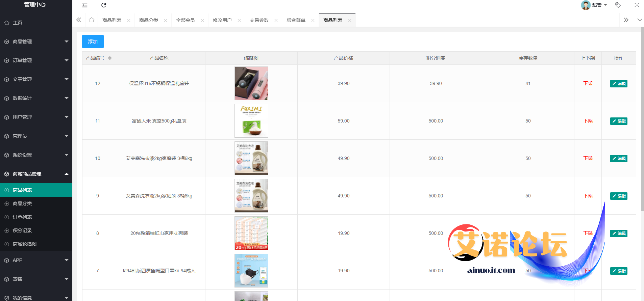Switch to the 交易参数 tab
Viewport: 644px width, 301px height.
pyautogui.click(x=259, y=21)
